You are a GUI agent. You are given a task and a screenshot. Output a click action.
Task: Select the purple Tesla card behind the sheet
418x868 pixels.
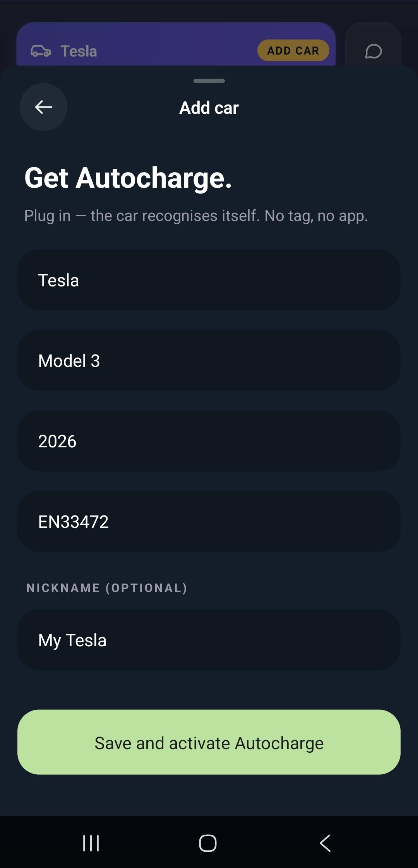click(x=176, y=44)
